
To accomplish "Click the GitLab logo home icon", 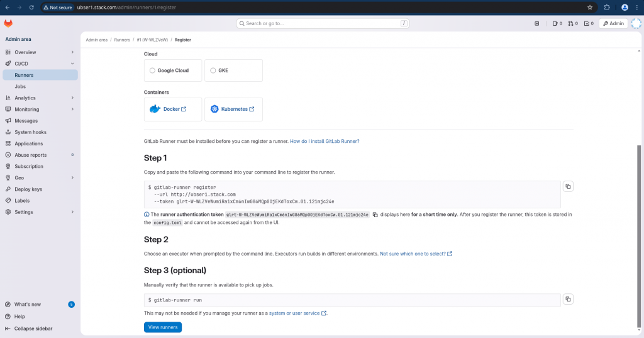I will (x=8, y=23).
